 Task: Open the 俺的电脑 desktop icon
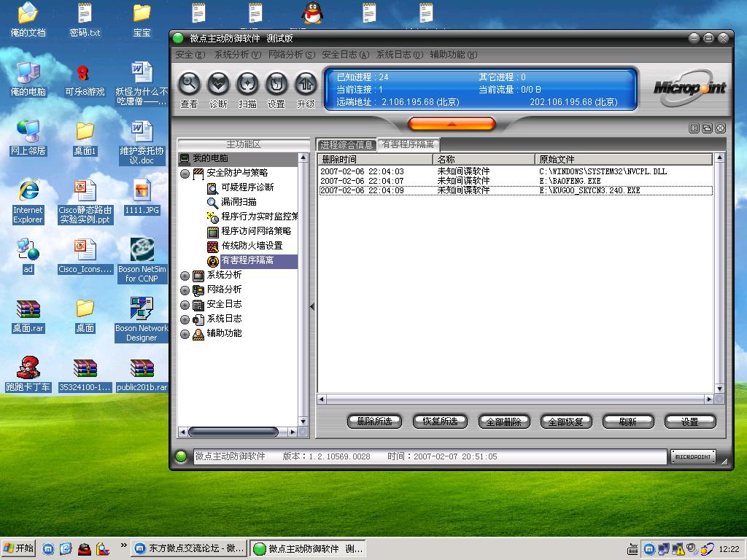(28, 79)
